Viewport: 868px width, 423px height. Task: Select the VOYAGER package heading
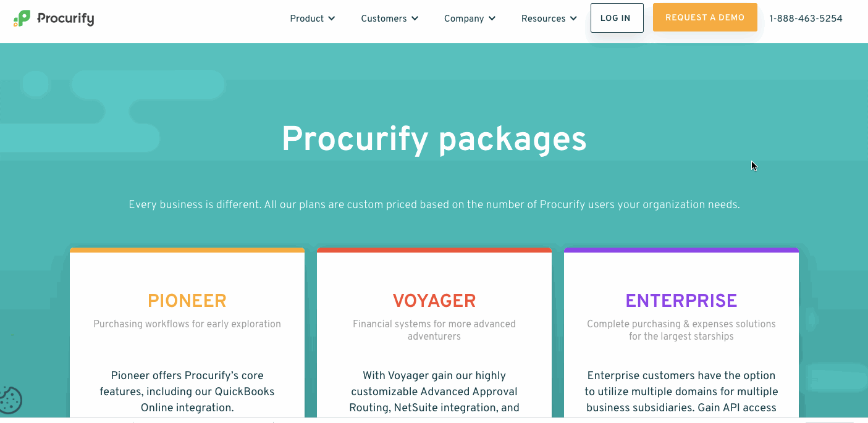434,301
